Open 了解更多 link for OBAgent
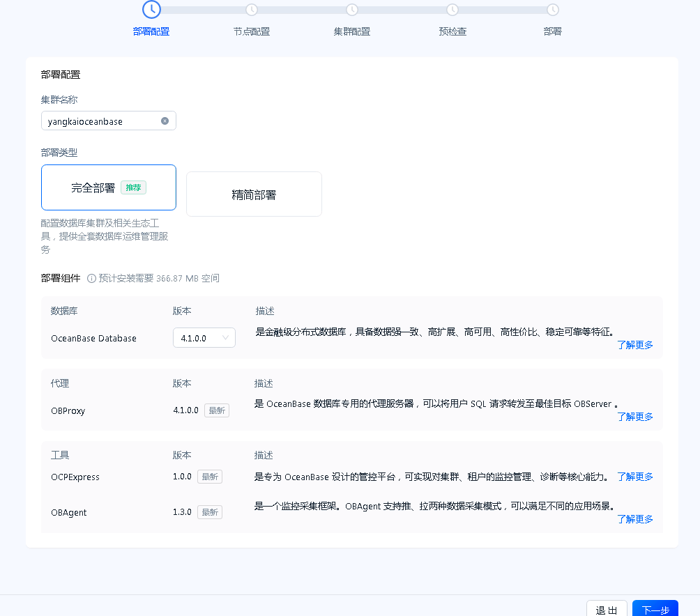 click(x=635, y=519)
